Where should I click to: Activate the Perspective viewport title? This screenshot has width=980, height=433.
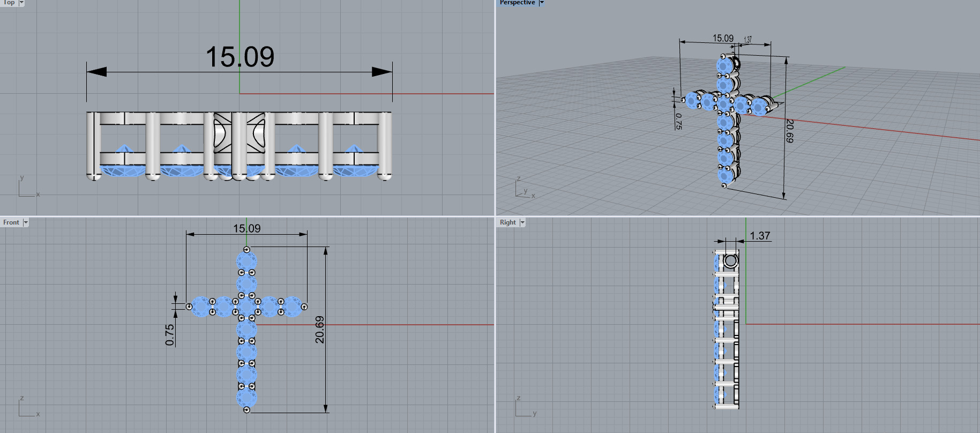pyautogui.click(x=517, y=3)
